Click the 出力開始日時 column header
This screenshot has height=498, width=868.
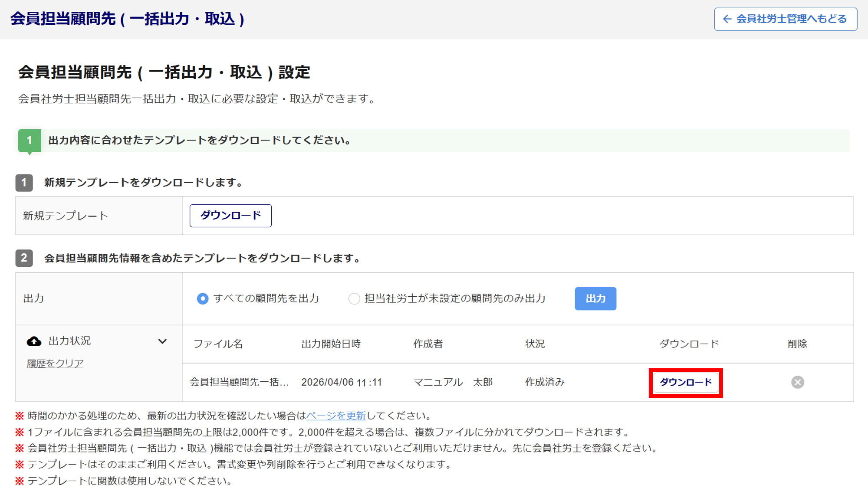point(331,344)
